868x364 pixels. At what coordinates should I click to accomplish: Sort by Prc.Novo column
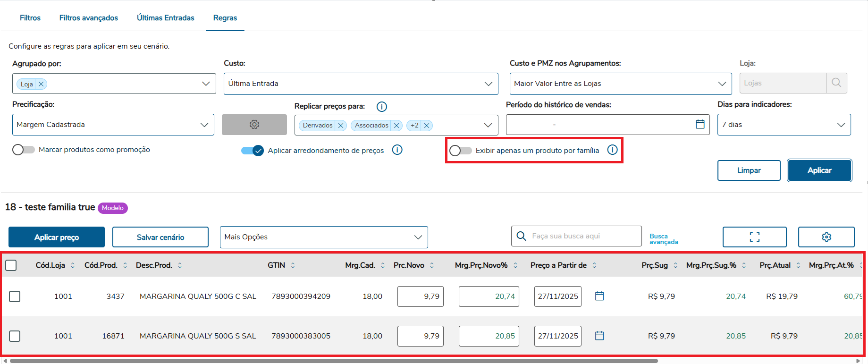coord(432,265)
